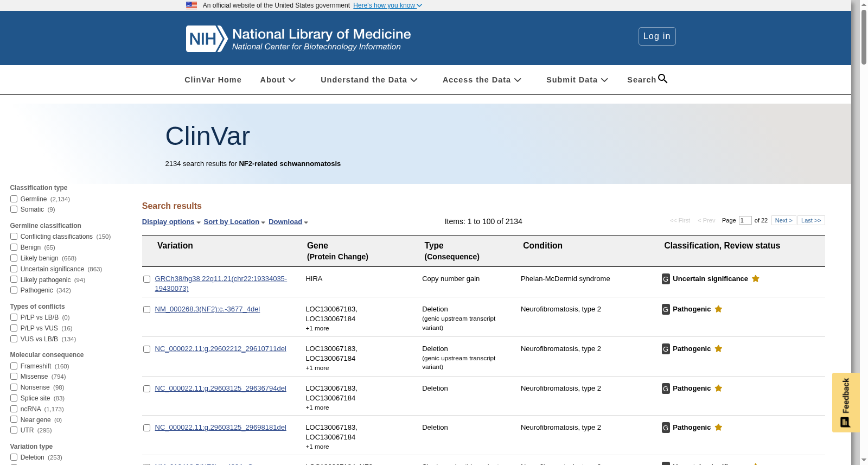Open the NC_000022.11:g.29603125_29698181del link
Viewport: 868px width, 465px height.
[x=220, y=428]
